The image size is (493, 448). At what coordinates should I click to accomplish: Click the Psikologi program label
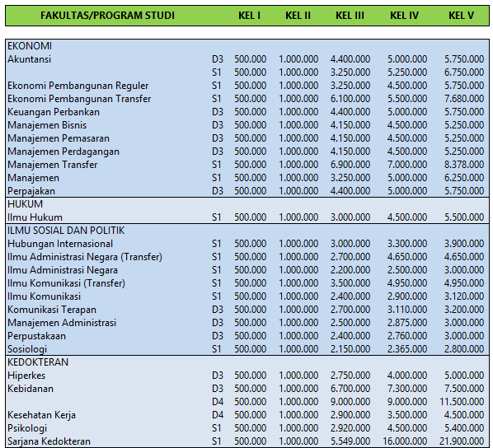coord(27,428)
